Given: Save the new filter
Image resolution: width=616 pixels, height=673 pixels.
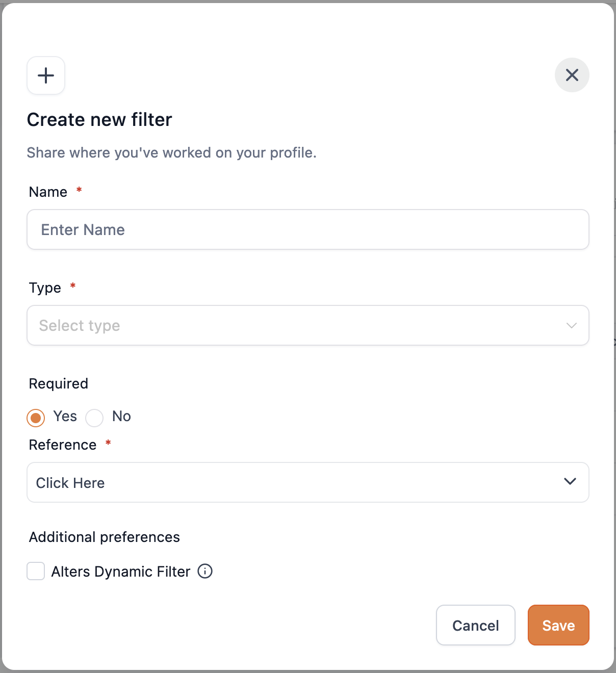Looking at the screenshot, I should click(x=558, y=625).
